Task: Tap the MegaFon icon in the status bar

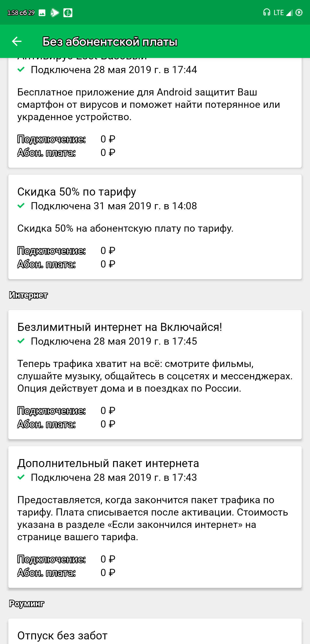Action: point(68,13)
